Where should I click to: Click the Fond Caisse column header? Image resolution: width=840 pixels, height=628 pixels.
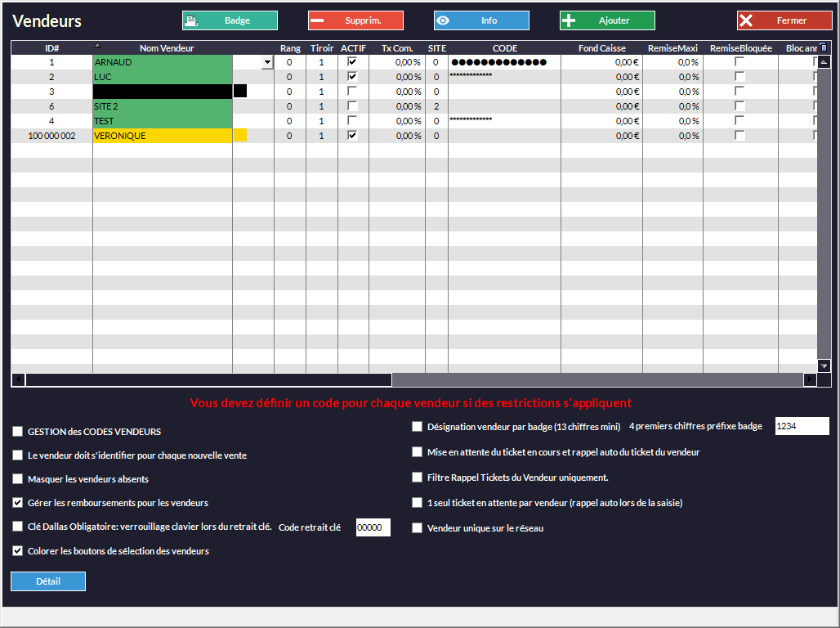601,48
